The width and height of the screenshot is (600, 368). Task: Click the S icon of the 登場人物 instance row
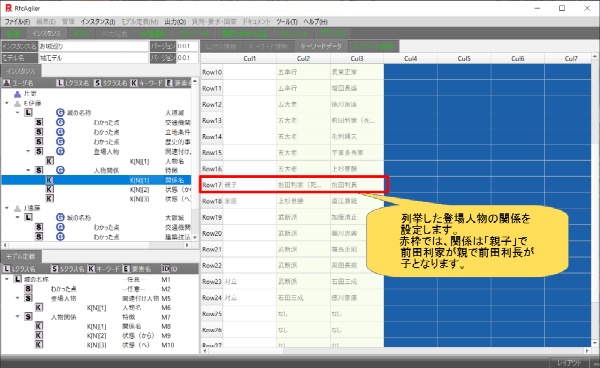[x=39, y=151]
